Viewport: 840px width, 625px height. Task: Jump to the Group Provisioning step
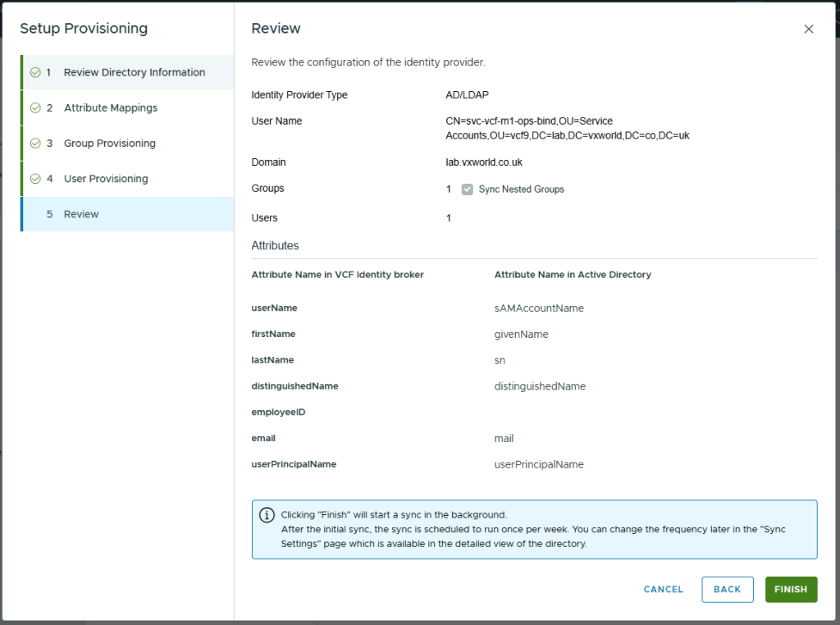[x=110, y=144]
